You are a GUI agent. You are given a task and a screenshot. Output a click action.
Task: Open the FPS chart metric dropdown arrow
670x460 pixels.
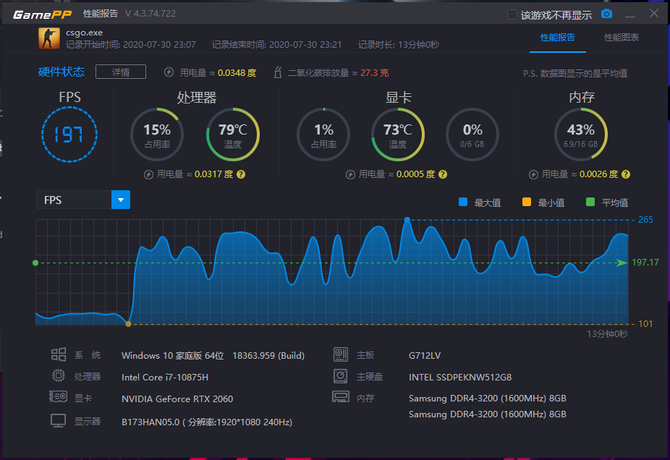pyautogui.click(x=120, y=199)
